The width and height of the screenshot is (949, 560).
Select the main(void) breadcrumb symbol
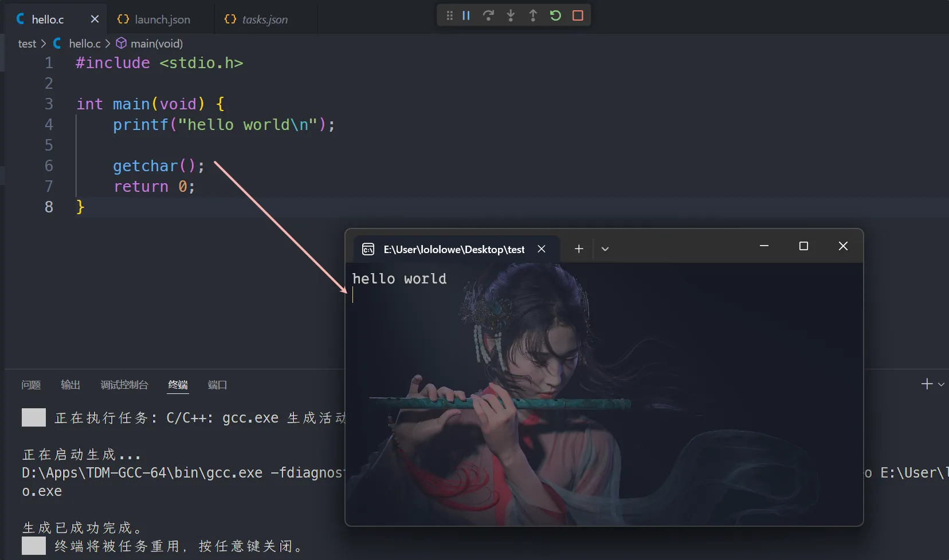point(156,44)
